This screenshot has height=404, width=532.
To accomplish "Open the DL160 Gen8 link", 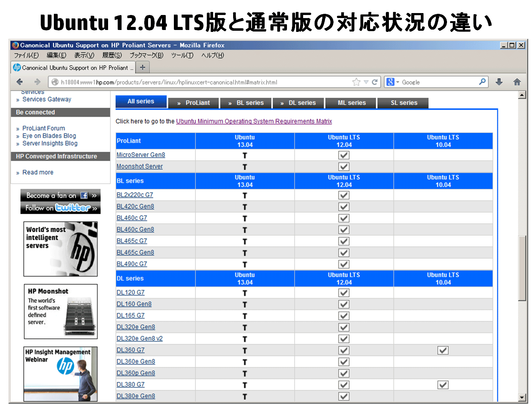I will 134,304.
